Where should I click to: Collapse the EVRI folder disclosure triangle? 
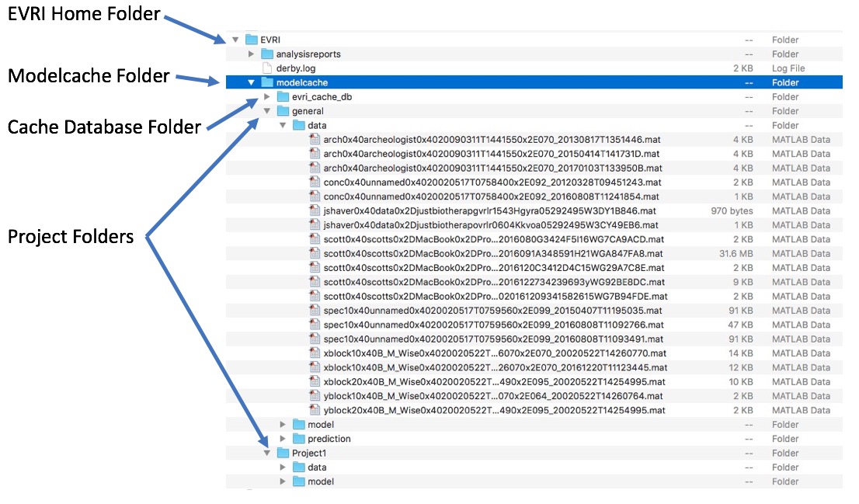click(235, 40)
